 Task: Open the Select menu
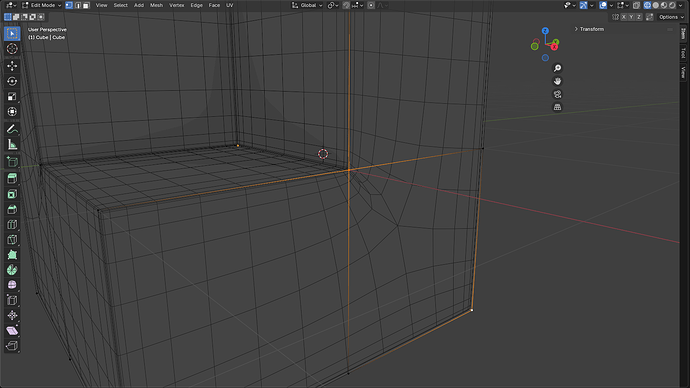[120, 5]
